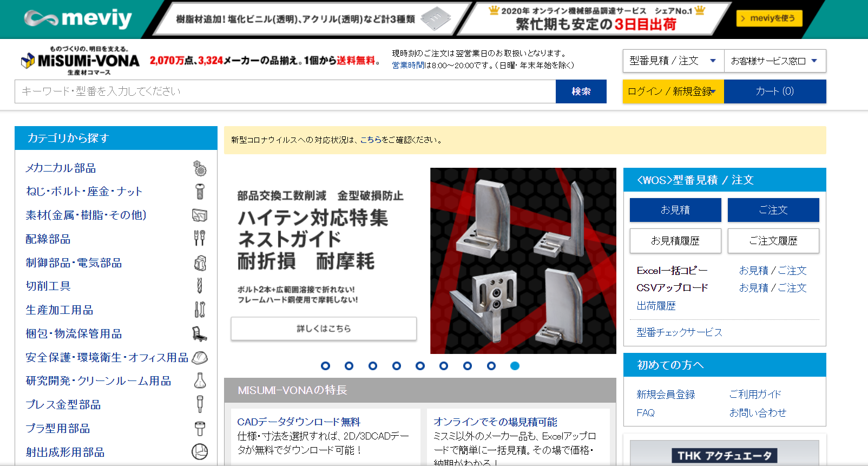This screenshot has height=466, width=868.
Task: Select the ninth highlighted carousel dot
Action: click(x=515, y=366)
